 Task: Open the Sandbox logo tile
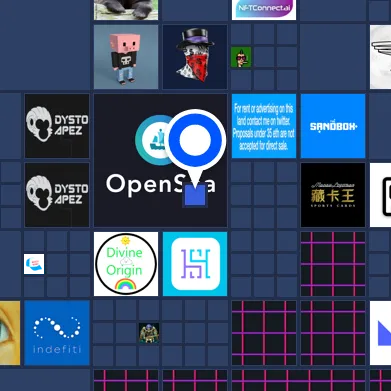(x=333, y=126)
